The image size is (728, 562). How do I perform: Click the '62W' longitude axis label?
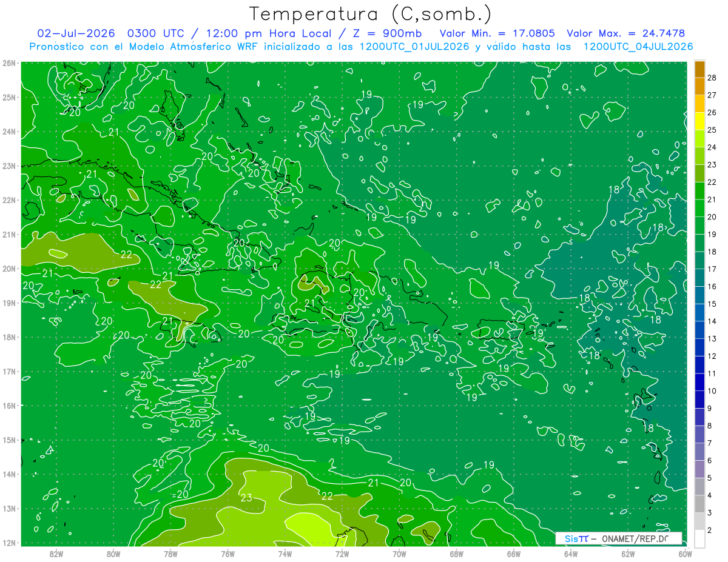[x=628, y=554]
